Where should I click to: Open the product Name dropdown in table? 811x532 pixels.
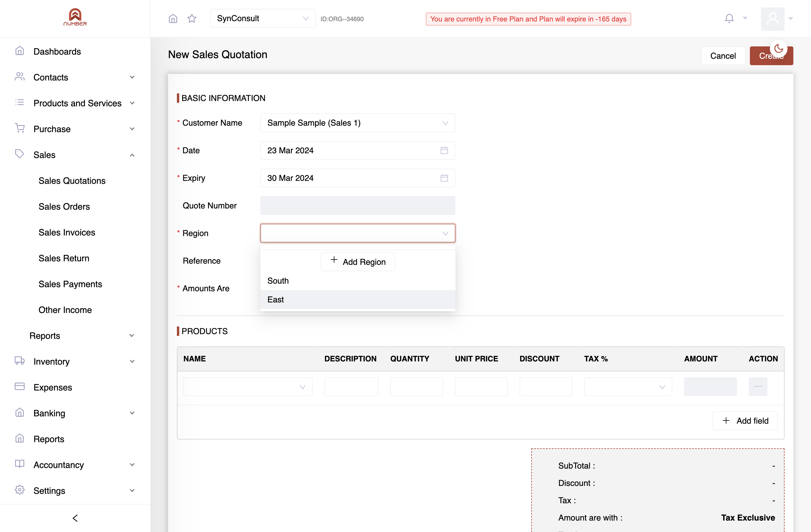[248, 387]
